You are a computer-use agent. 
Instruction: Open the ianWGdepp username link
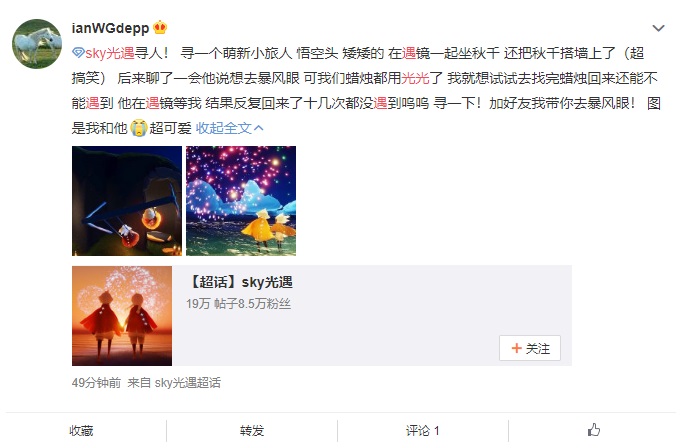point(110,28)
